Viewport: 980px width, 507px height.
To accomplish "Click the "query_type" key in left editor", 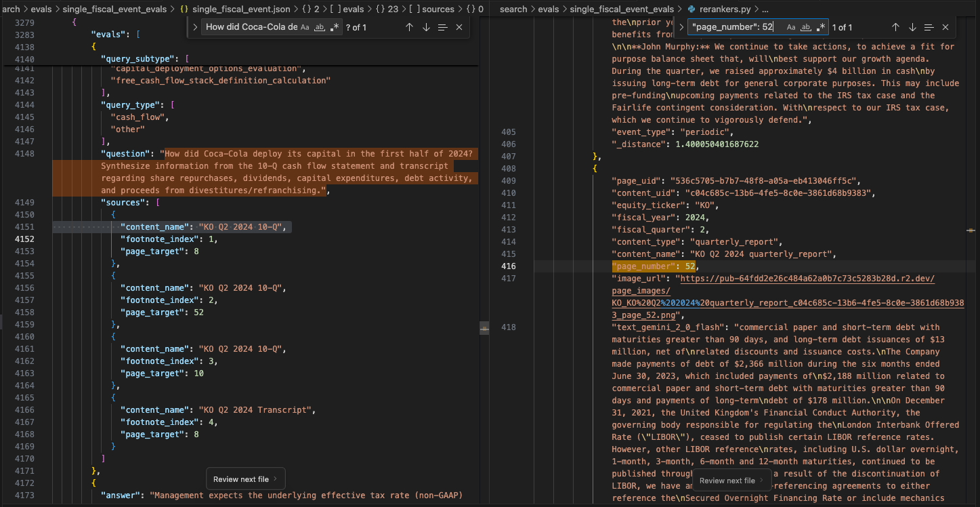I will tap(130, 105).
